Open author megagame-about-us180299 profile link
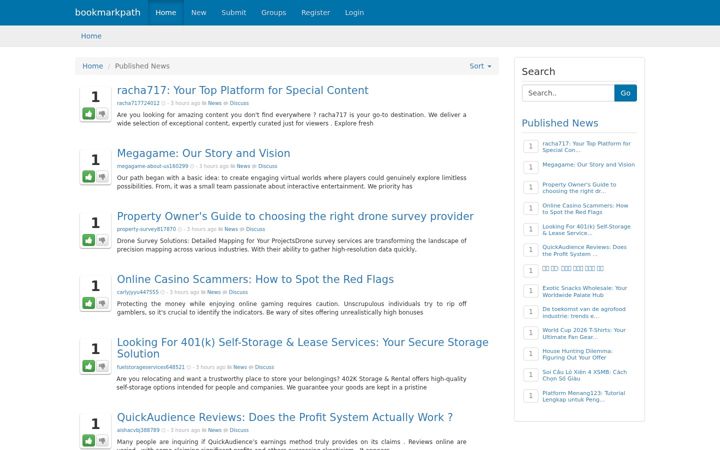The height and width of the screenshot is (450, 720). tap(152, 166)
